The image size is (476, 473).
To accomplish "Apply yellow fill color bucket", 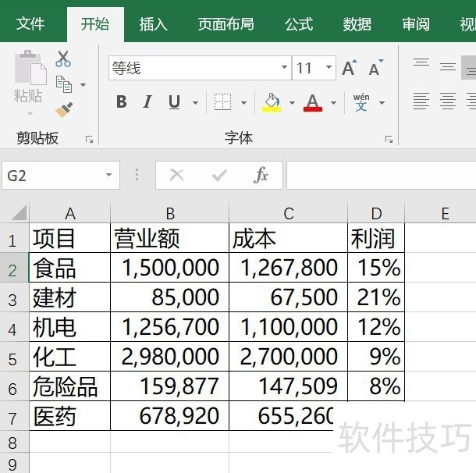I will [272, 102].
